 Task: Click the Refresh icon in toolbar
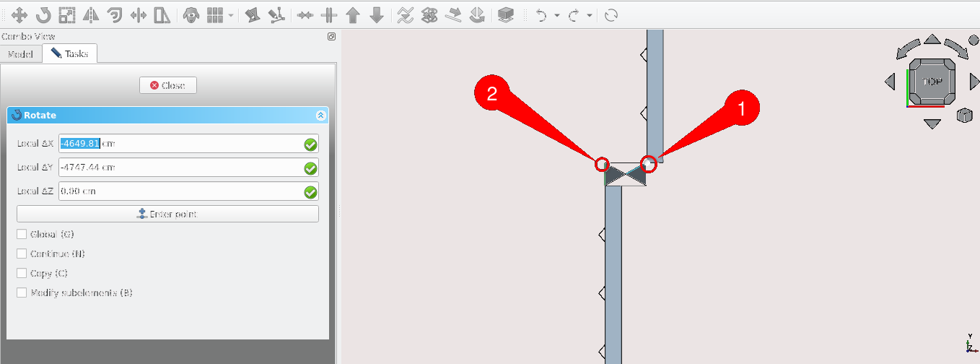[611, 14]
